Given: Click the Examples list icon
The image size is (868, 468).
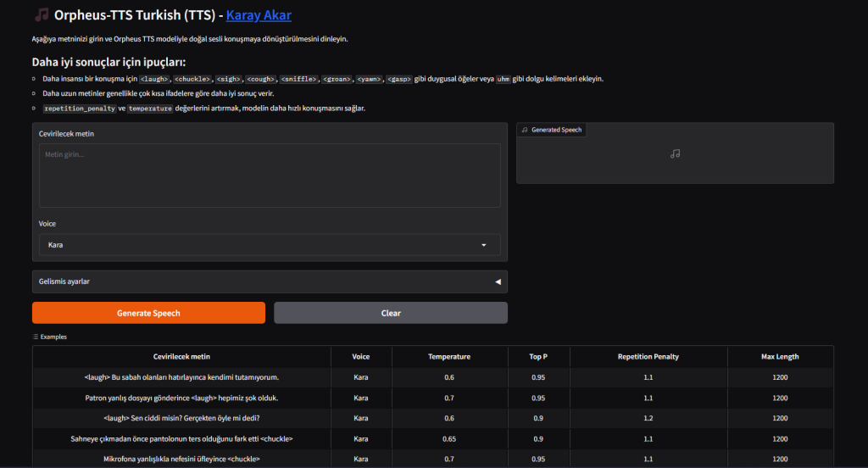Looking at the screenshot, I should [36, 337].
